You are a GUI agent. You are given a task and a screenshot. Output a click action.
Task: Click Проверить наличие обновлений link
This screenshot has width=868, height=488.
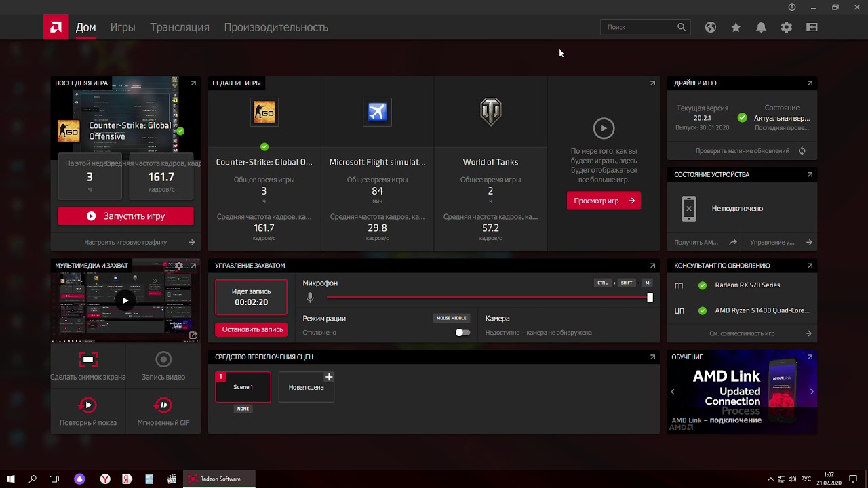pyautogui.click(x=742, y=151)
